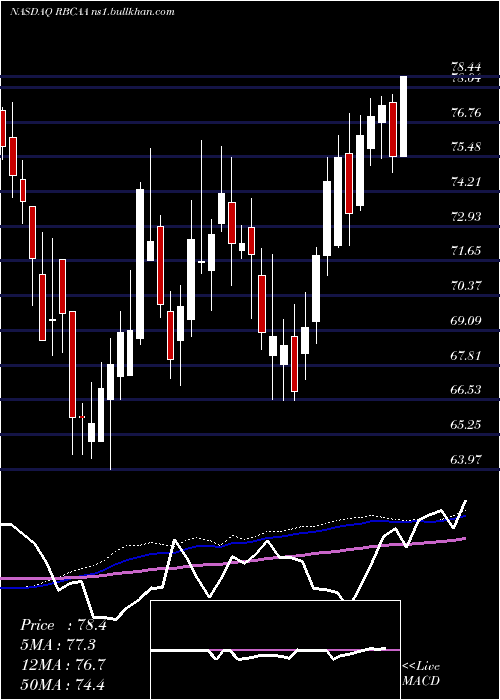The height and width of the screenshot is (700, 500).
Task: Click the 75.48 price axis label
Action: pos(466,147)
